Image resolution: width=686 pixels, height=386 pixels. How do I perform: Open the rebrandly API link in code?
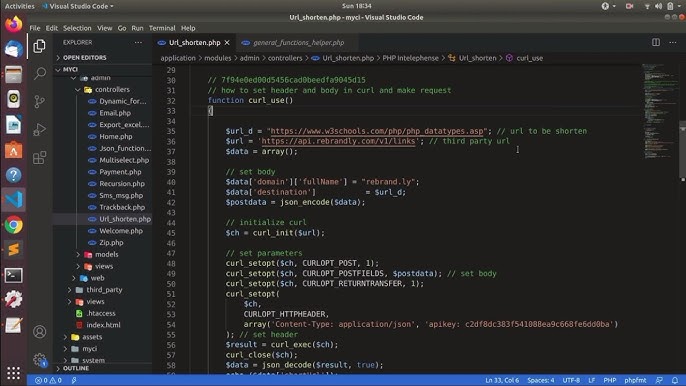pyautogui.click(x=338, y=141)
